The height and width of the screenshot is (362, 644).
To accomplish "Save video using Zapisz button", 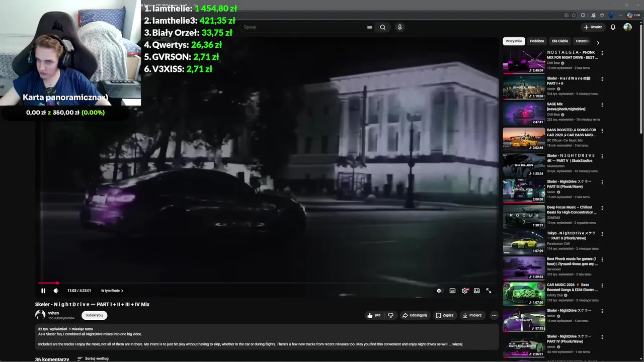I will pos(444,315).
